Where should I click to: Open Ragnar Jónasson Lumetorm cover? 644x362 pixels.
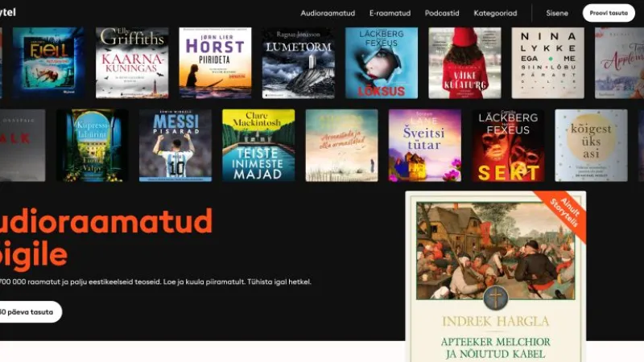298,63
